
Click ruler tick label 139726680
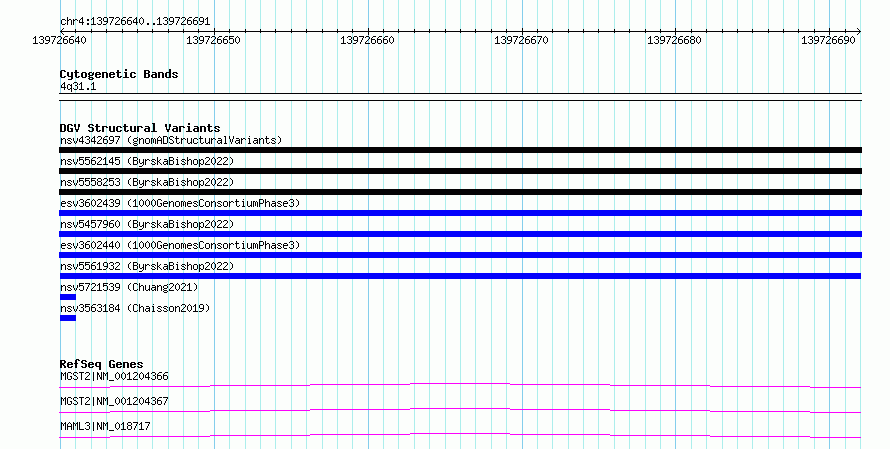pyautogui.click(x=674, y=40)
